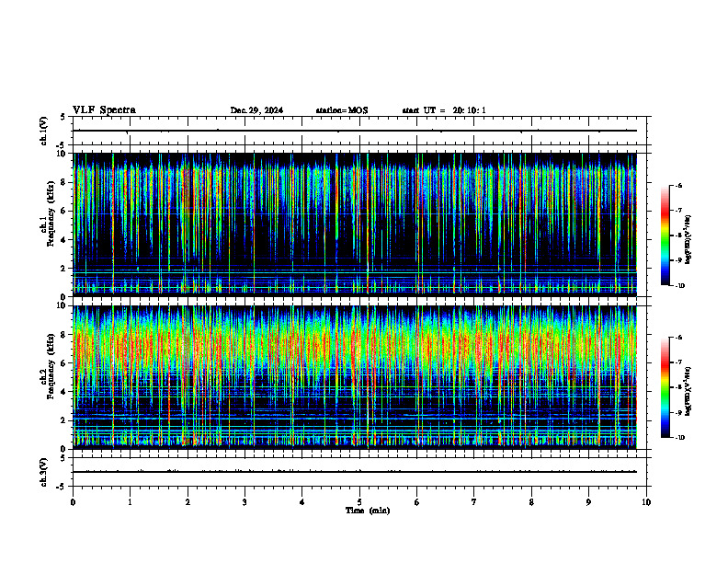This screenshot has height=563, width=728.
Task: Click the time axis tick label "9"
Action: pos(588,502)
